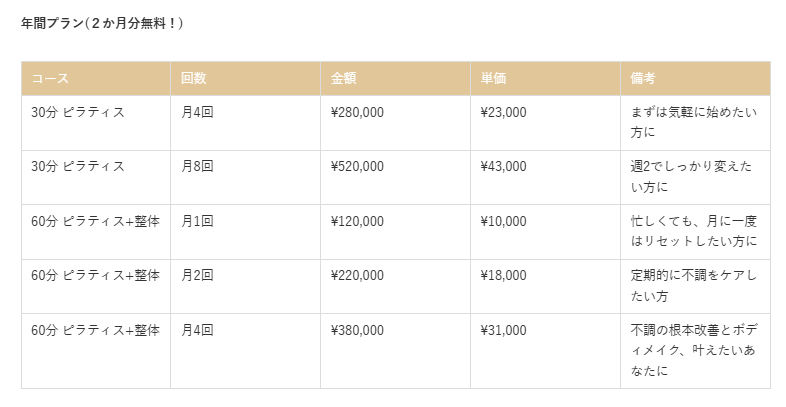786x407 pixels.
Task: Select the 単価 header cell
Action: click(x=545, y=79)
